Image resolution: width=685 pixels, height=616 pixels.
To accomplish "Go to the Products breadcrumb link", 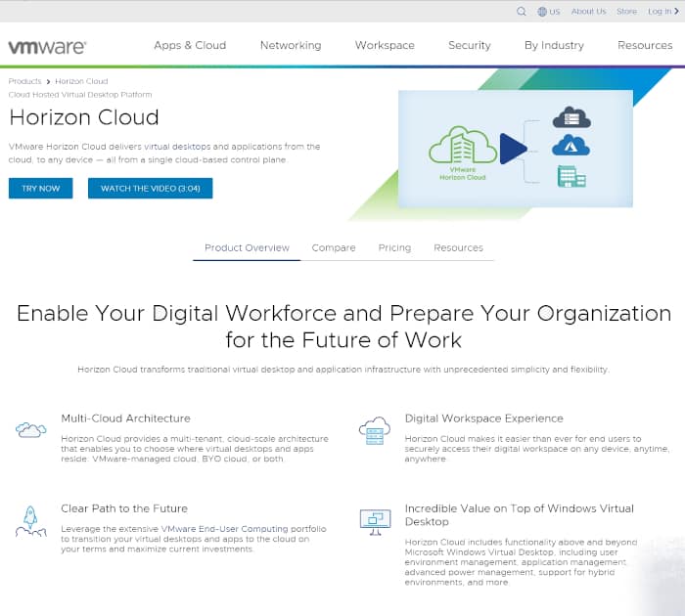I will [x=25, y=81].
